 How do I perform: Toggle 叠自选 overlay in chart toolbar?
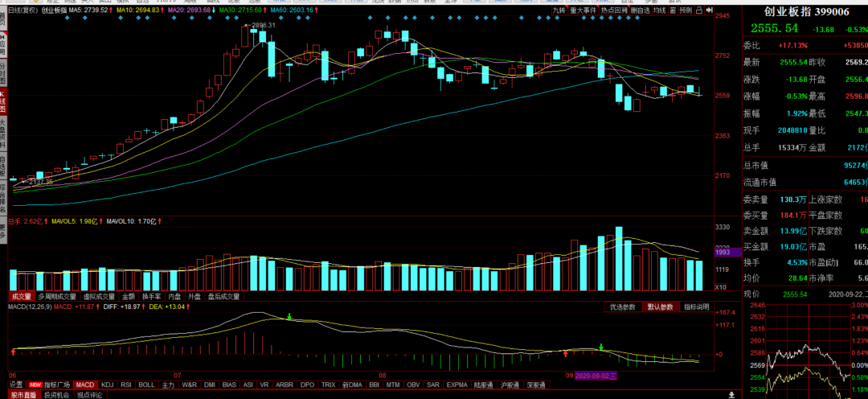point(640,10)
